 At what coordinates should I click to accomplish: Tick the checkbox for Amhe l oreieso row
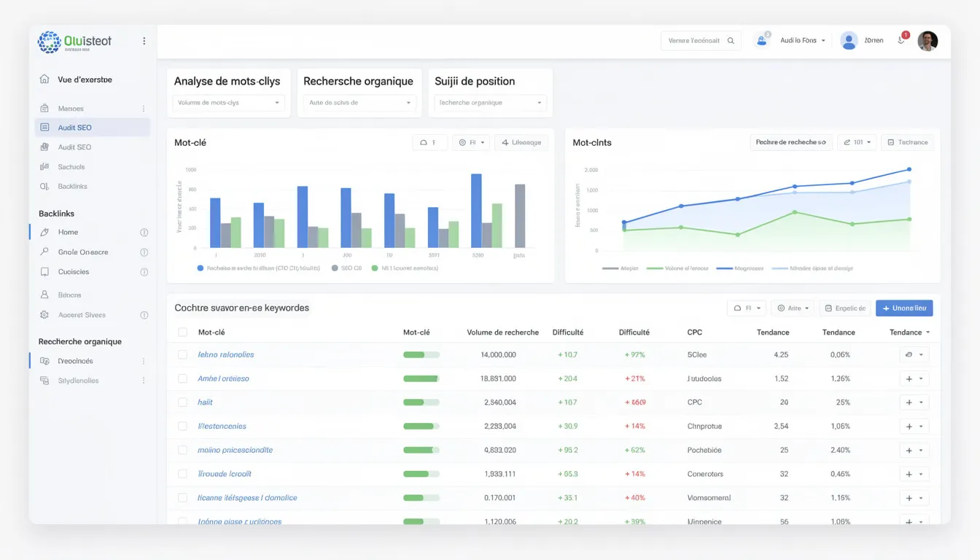pos(182,378)
